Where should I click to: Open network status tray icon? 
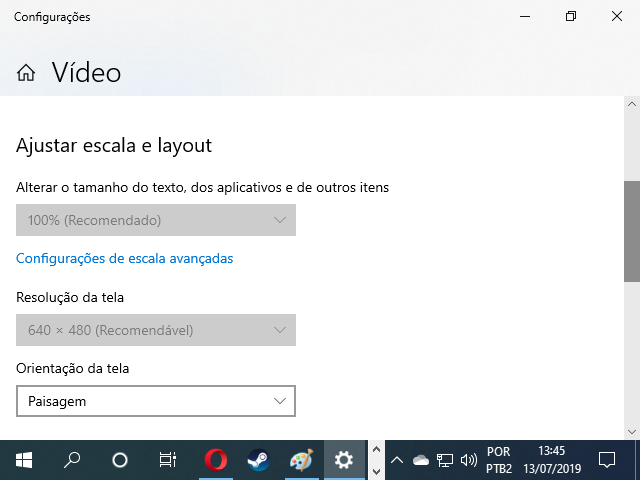445,461
